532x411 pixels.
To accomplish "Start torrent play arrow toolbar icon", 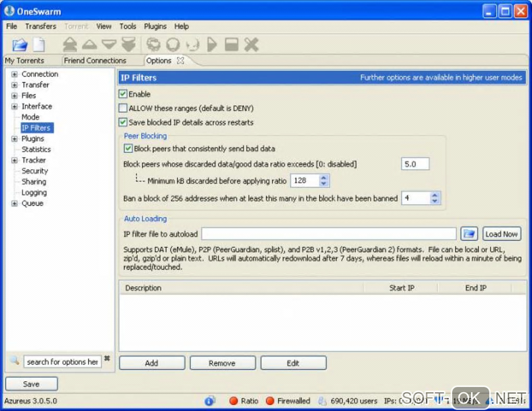I will 212,44.
